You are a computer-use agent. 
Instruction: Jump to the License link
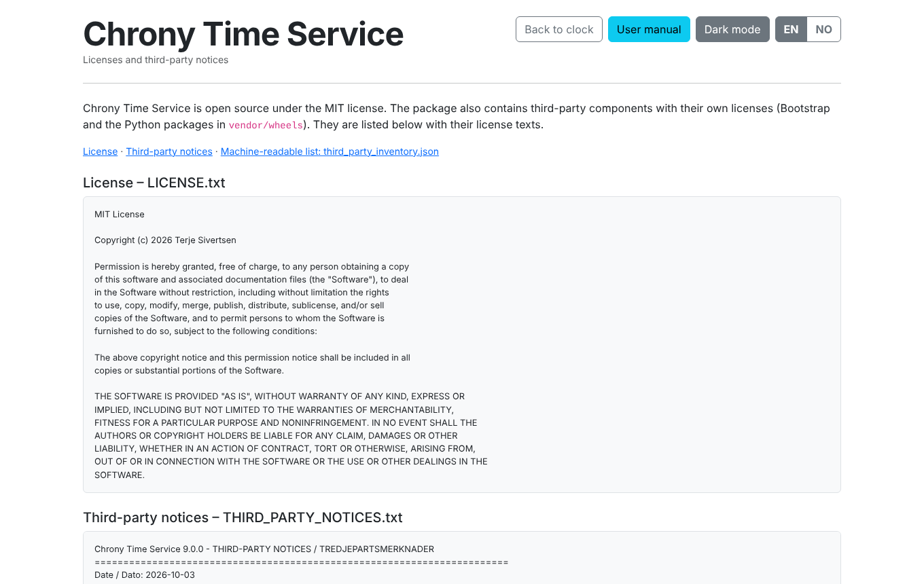[101, 151]
